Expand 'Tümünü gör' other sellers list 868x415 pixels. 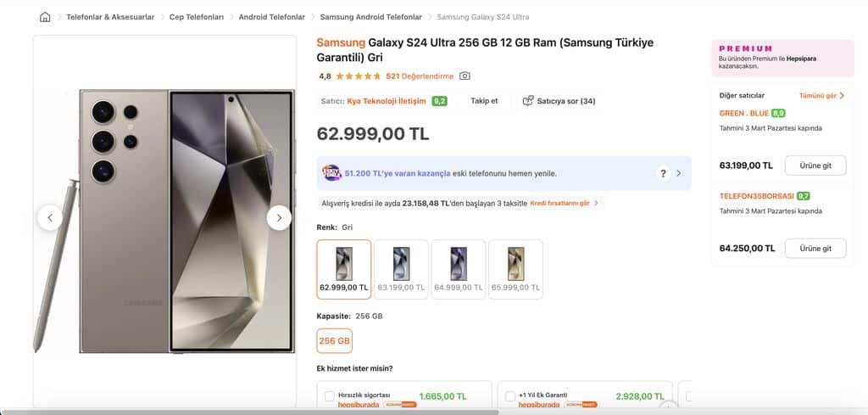tap(822, 96)
